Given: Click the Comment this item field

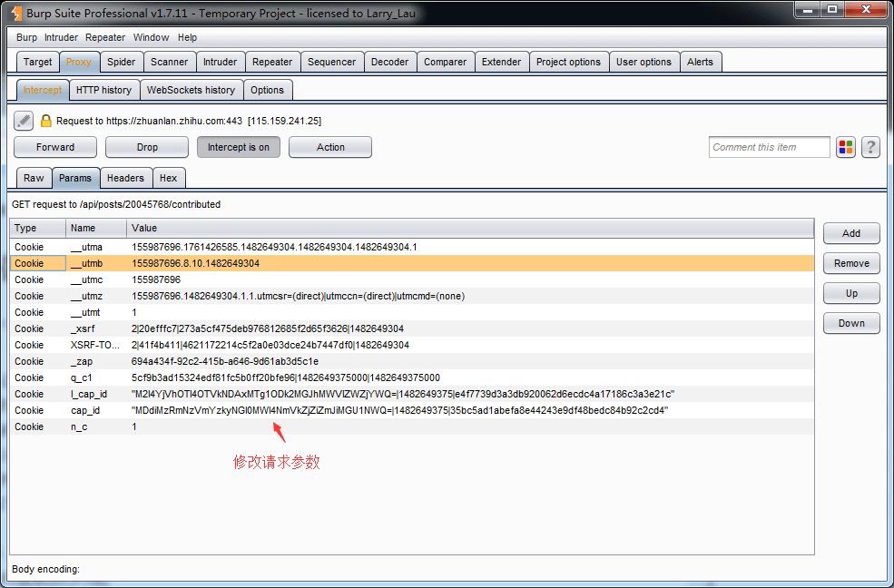Looking at the screenshot, I should [x=769, y=147].
